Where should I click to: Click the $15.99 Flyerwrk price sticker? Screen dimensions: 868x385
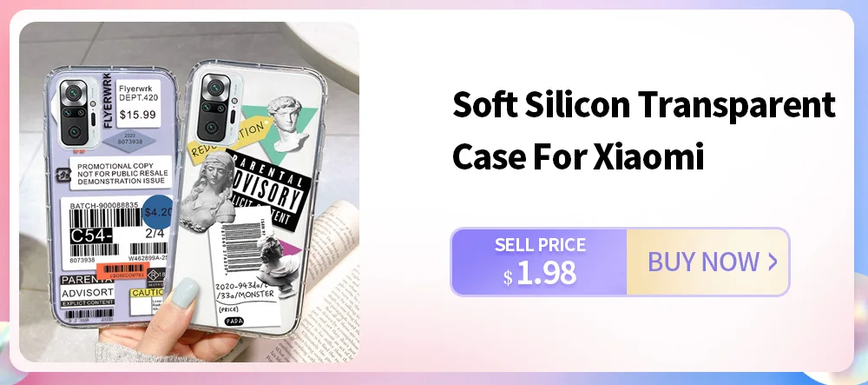(x=138, y=103)
